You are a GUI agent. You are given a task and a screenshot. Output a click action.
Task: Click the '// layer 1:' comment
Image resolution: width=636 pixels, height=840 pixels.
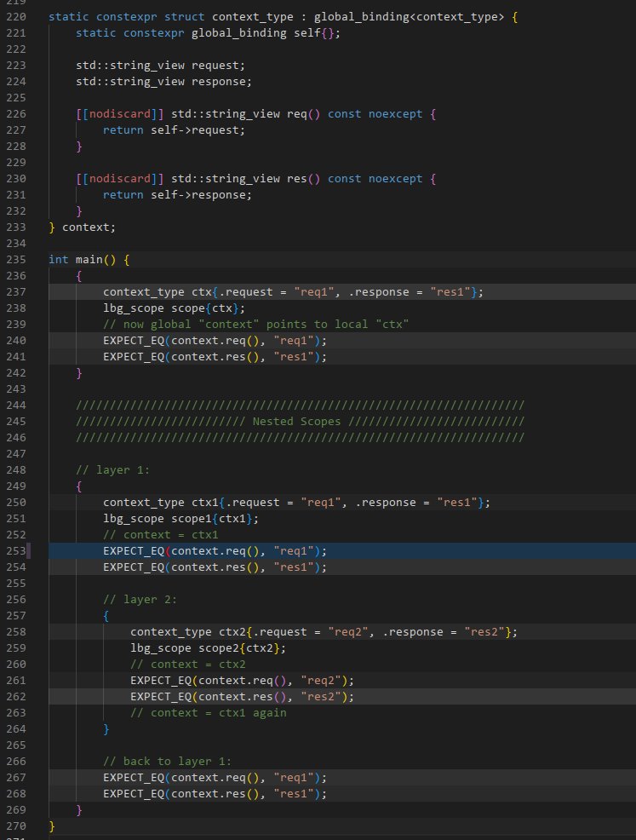[113, 469]
